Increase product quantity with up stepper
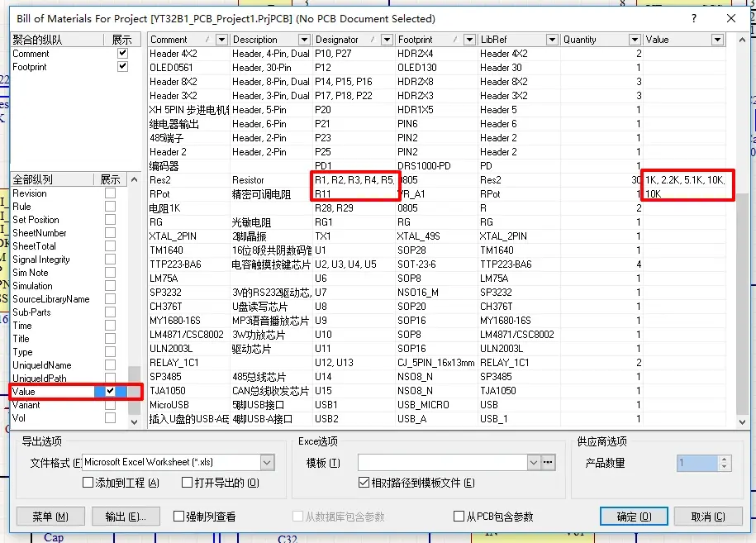This screenshot has width=756, height=543. tap(724, 459)
